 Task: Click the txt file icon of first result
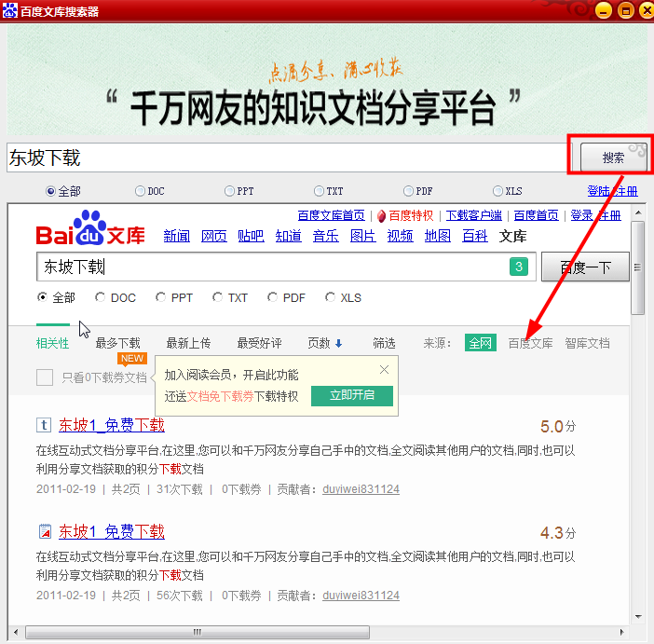pyautogui.click(x=44, y=425)
